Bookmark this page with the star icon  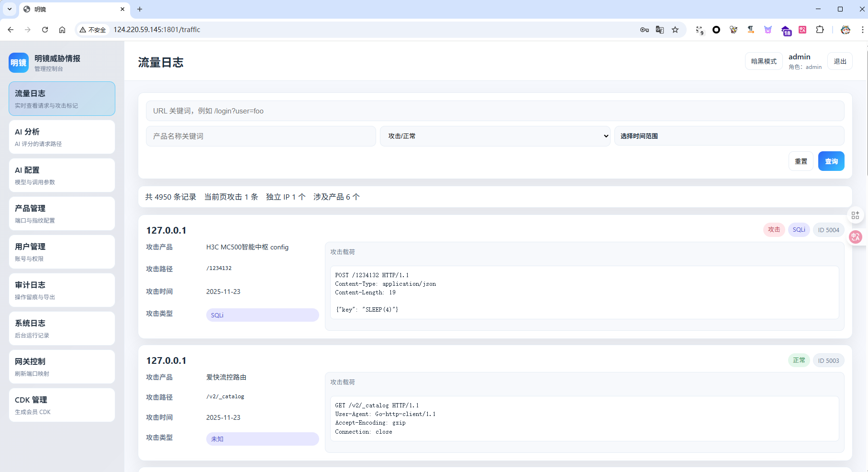pos(675,30)
